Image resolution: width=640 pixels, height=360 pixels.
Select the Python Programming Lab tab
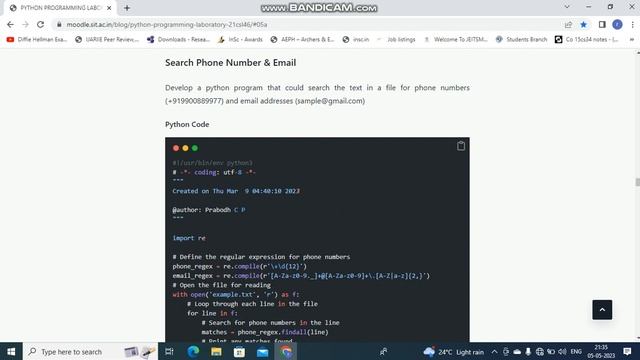pos(60,8)
